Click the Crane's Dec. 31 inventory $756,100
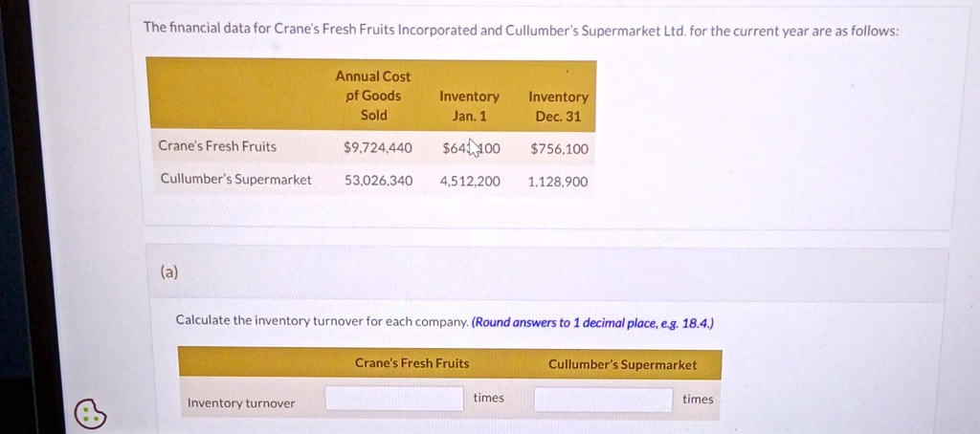This screenshot has height=434, width=980. [x=559, y=149]
